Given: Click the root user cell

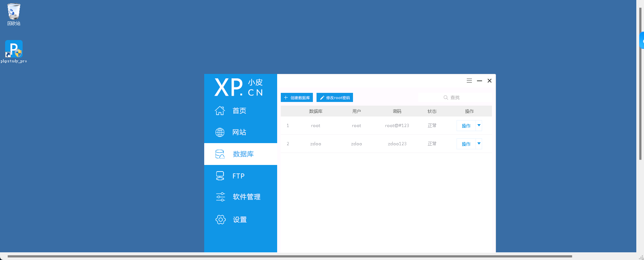Looking at the screenshot, I should (357, 126).
